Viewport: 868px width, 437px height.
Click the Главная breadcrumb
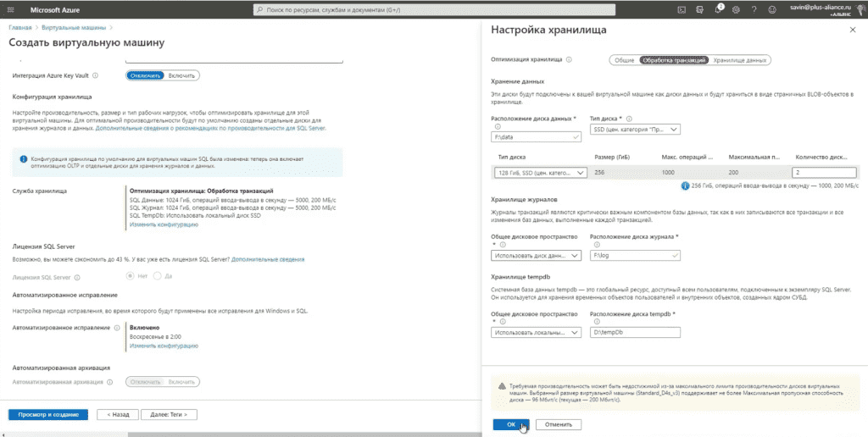pyautogui.click(x=20, y=27)
